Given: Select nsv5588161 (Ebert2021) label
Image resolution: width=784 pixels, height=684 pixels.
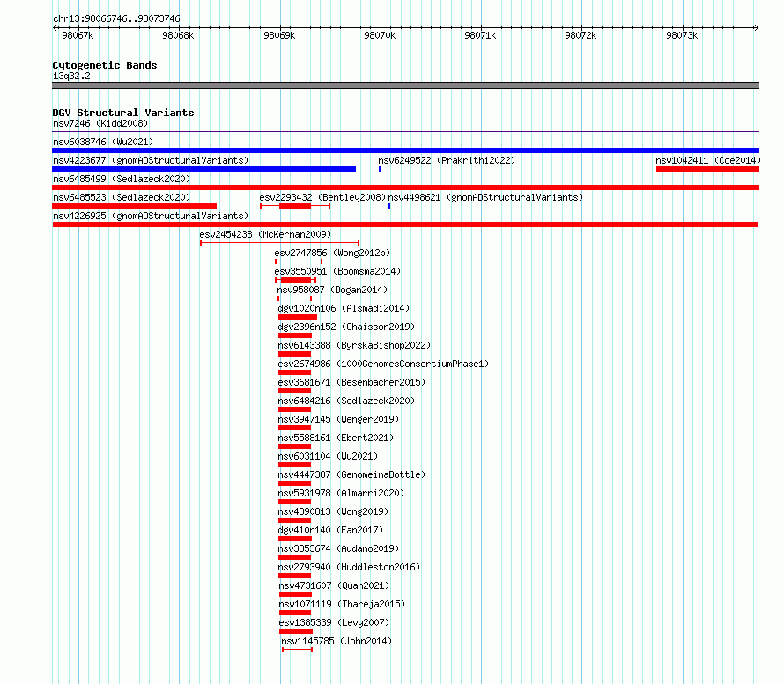Looking at the screenshot, I should pyautogui.click(x=336, y=438).
